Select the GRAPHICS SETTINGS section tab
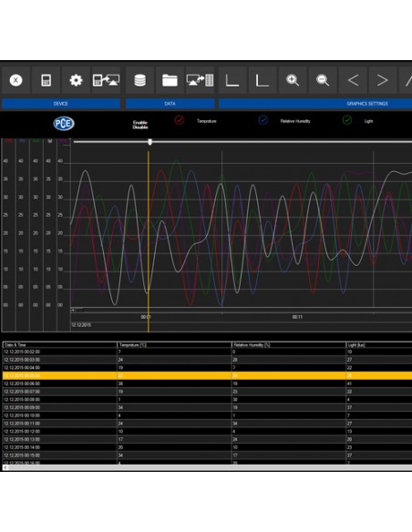The image size is (412, 532). click(x=315, y=104)
